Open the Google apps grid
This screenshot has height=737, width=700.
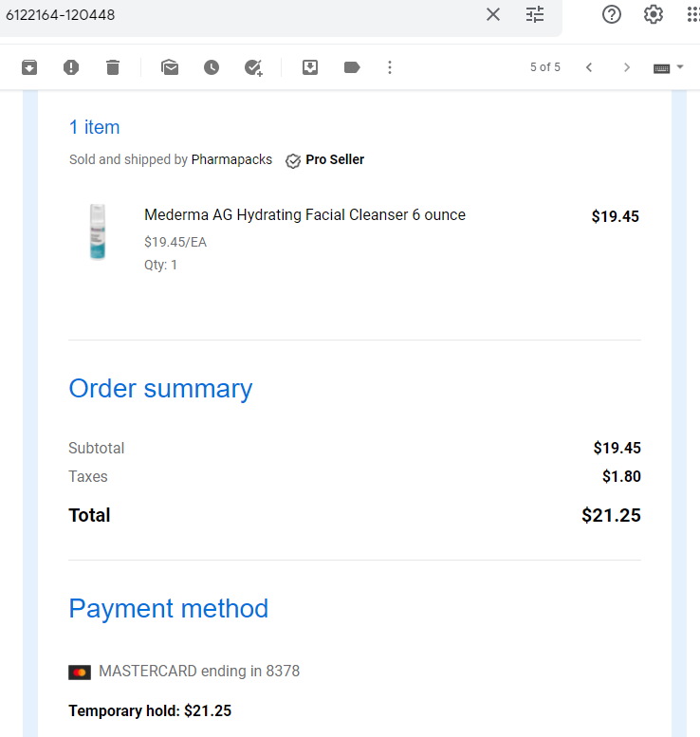pyautogui.click(x=693, y=14)
